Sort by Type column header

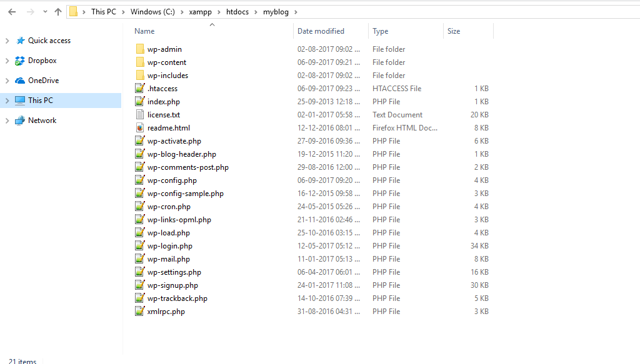pyautogui.click(x=381, y=31)
